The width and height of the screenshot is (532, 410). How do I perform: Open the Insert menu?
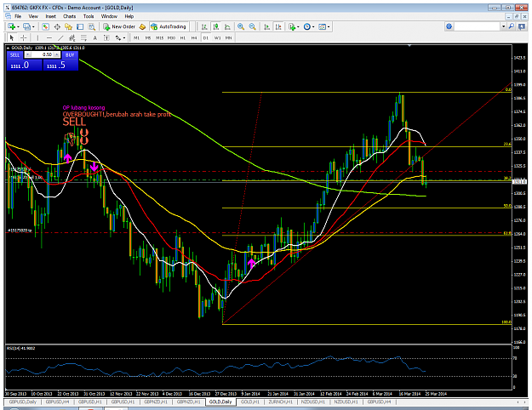pos(51,16)
